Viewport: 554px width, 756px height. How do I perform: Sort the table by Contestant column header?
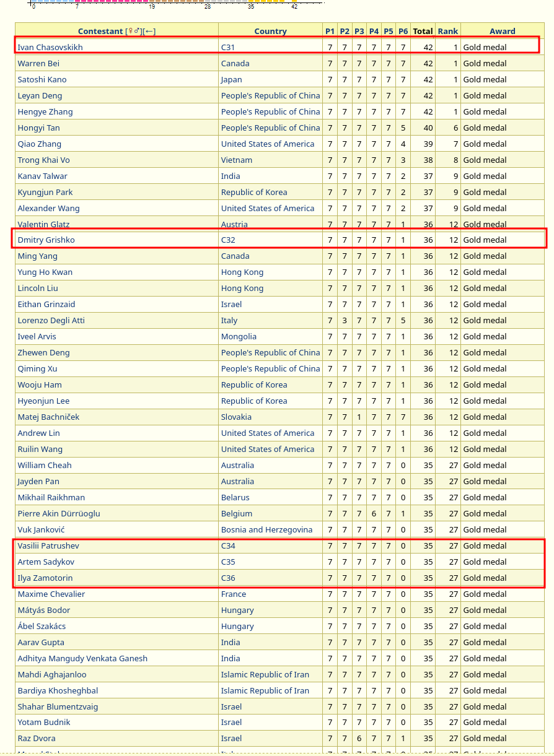click(100, 31)
